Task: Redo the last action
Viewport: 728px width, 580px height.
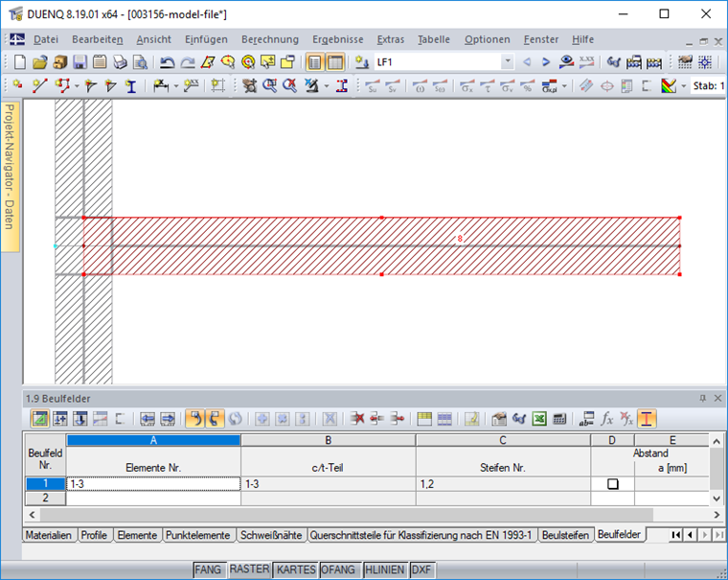Action: [188, 61]
